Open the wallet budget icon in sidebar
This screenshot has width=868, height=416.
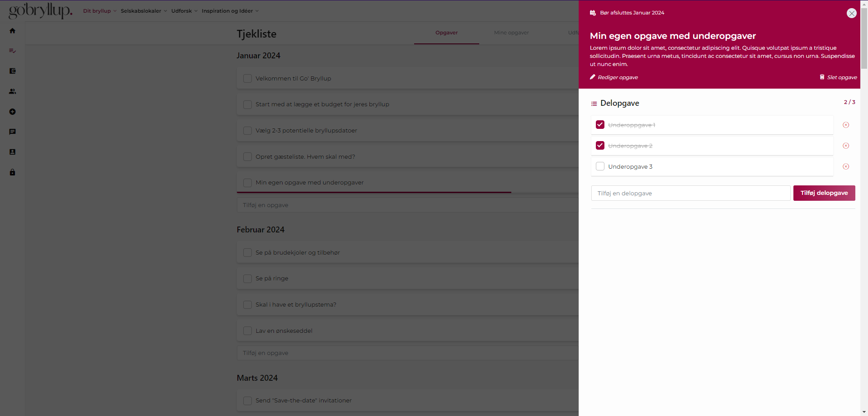click(x=13, y=71)
